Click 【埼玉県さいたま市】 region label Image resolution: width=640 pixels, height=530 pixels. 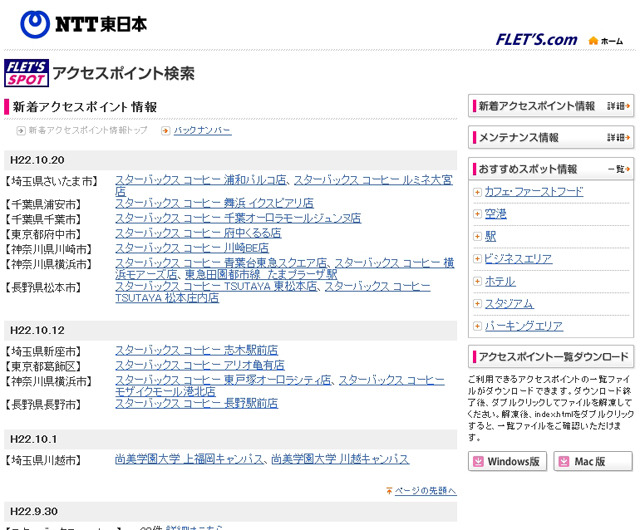click(51, 181)
